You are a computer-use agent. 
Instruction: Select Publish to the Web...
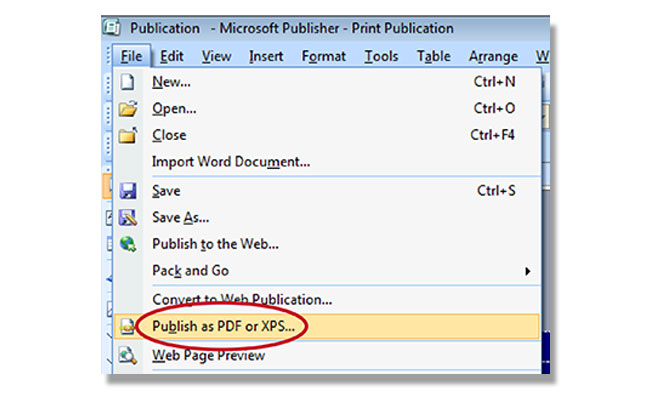(327, 244)
